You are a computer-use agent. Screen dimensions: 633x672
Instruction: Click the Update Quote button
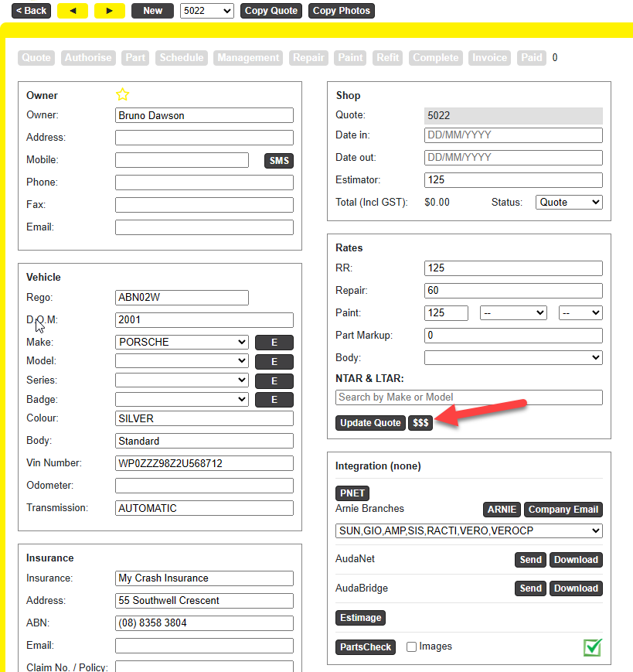tap(370, 423)
